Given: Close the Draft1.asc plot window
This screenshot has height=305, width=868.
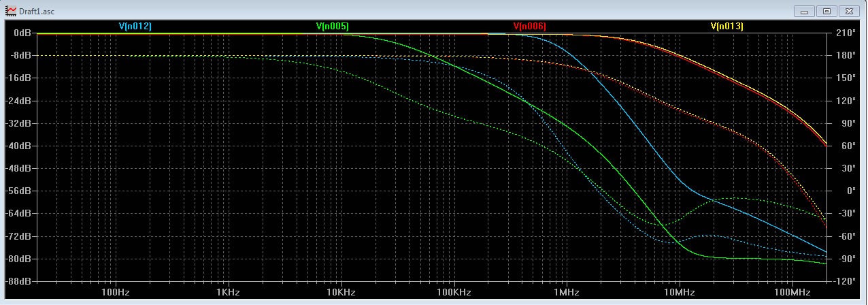Looking at the screenshot, I should [x=850, y=11].
